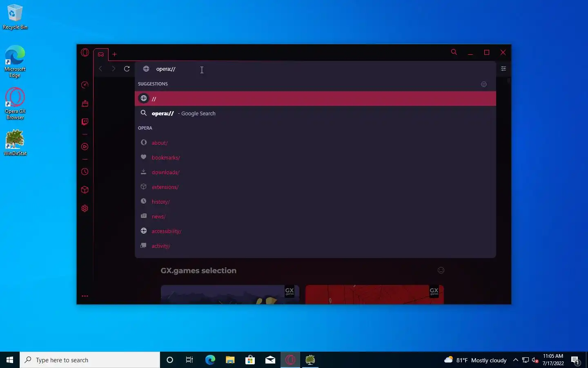Go back with the back arrow
The image size is (588, 368).
[100, 69]
